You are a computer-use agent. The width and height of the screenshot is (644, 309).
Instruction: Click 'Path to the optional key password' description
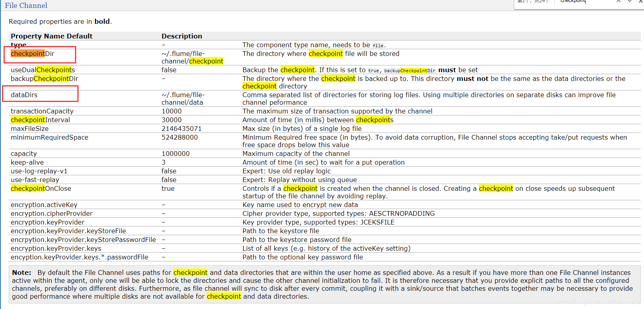point(303,257)
